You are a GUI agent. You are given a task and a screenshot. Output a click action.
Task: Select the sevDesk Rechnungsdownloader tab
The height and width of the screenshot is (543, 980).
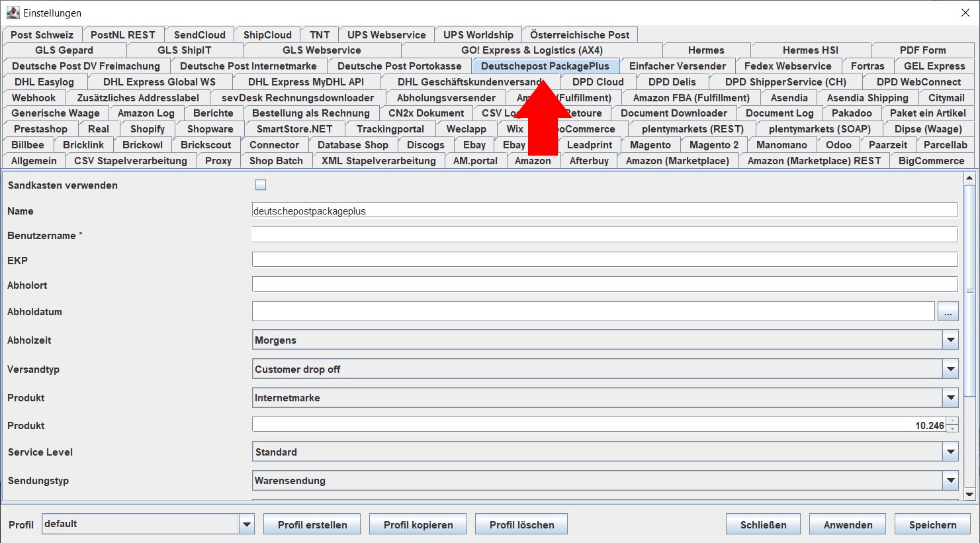[298, 98]
